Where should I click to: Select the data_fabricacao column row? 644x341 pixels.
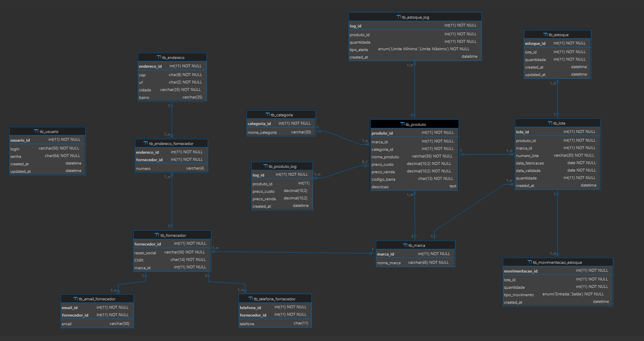coord(558,163)
